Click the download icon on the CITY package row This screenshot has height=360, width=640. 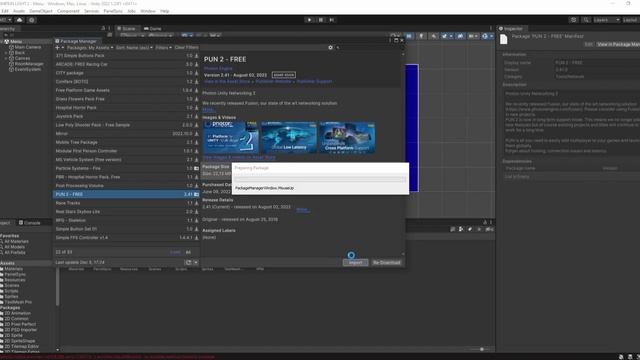coord(196,73)
